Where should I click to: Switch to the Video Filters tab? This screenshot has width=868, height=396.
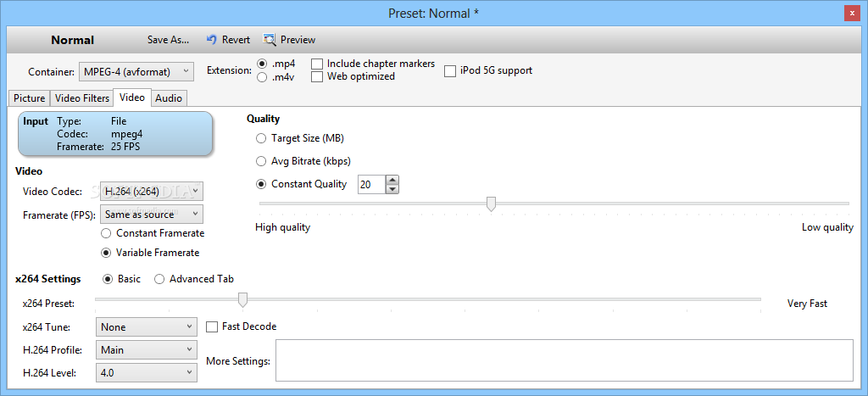click(x=82, y=98)
